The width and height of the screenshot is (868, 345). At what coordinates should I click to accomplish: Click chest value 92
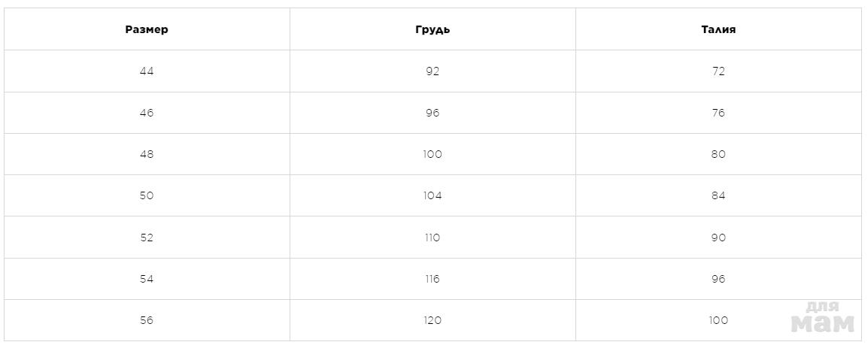(432, 71)
